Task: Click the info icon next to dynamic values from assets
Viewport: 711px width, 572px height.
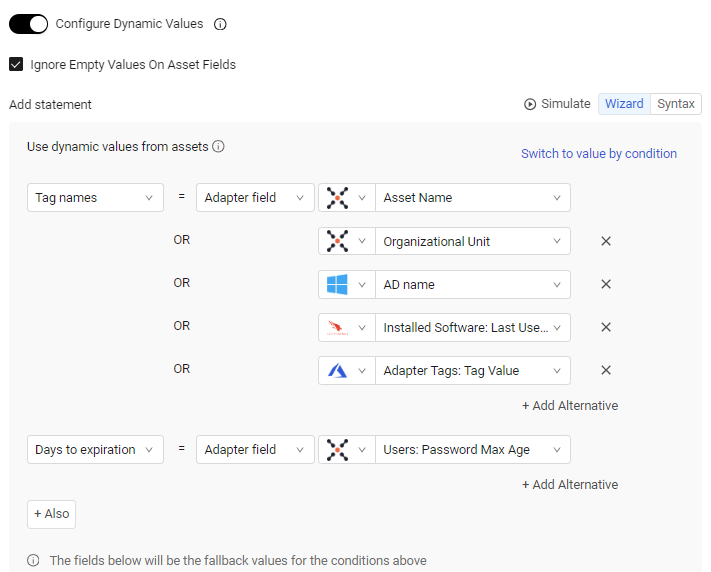Action: (218, 146)
